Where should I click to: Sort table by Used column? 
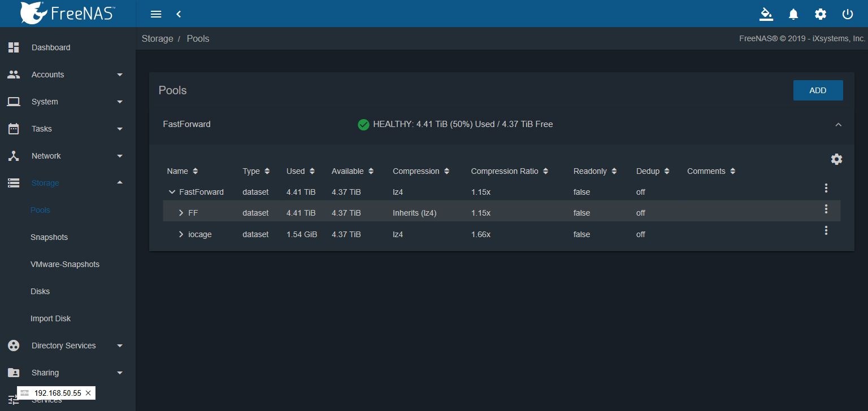(312, 171)
